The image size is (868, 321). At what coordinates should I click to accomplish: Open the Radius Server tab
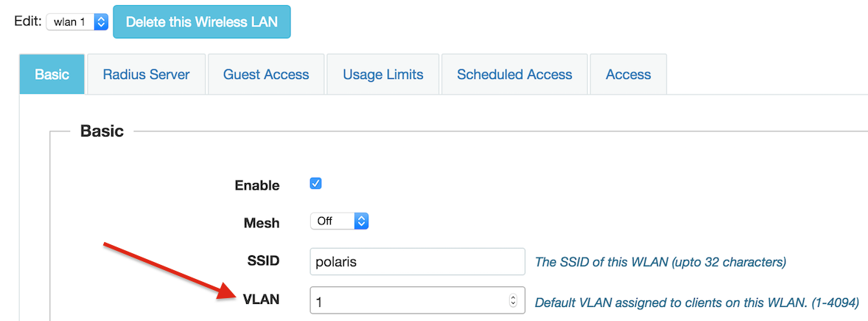point(146,75)
